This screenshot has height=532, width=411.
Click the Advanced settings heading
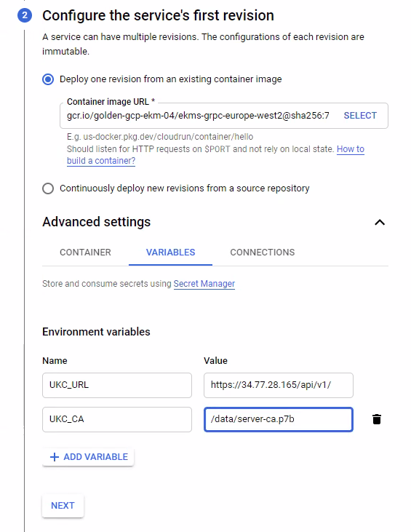pos(96,222)
